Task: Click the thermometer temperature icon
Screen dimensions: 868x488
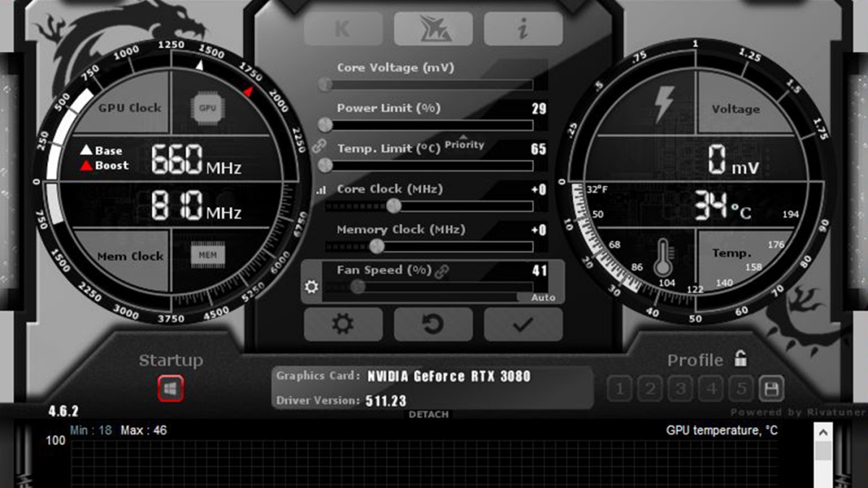Action: coord(664,258)
